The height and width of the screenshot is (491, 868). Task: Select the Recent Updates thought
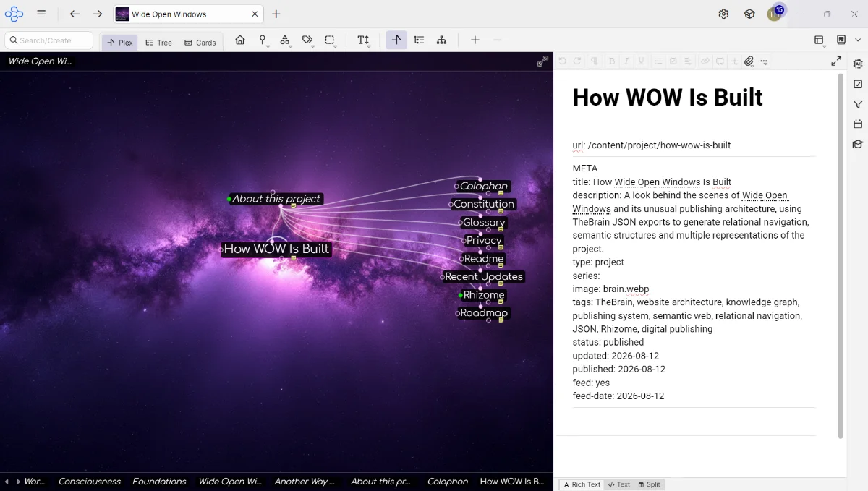483,276
